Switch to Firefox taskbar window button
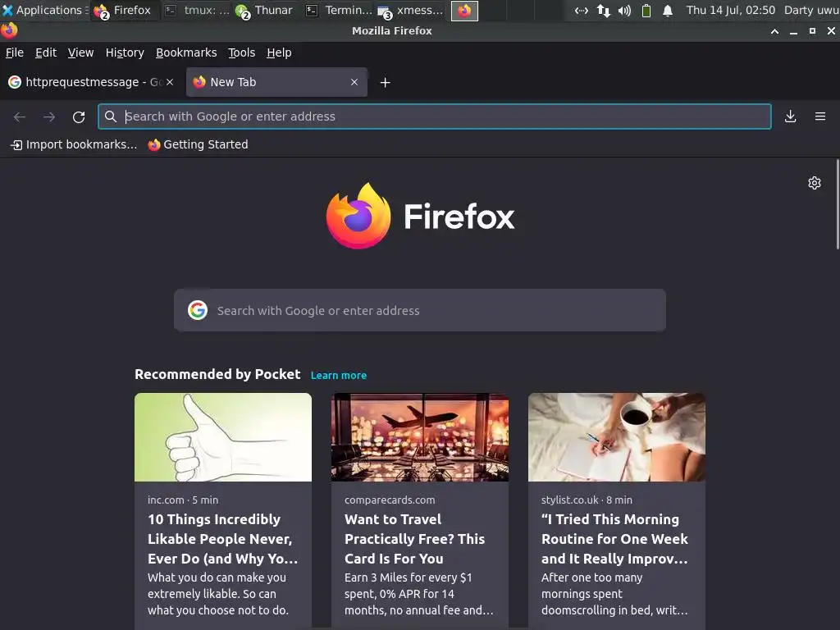 tap(125, 10)
